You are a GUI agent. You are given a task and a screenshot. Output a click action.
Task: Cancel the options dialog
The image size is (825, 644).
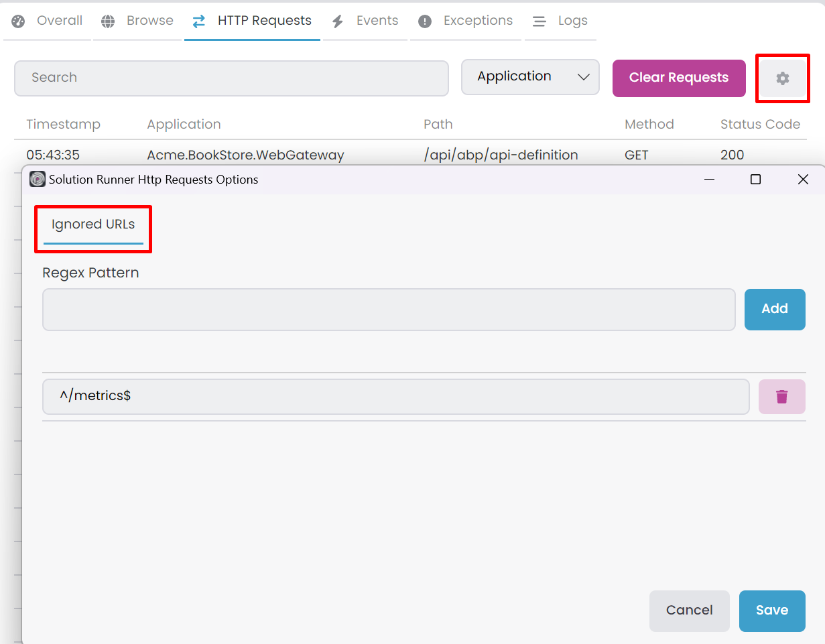point(689,610)
